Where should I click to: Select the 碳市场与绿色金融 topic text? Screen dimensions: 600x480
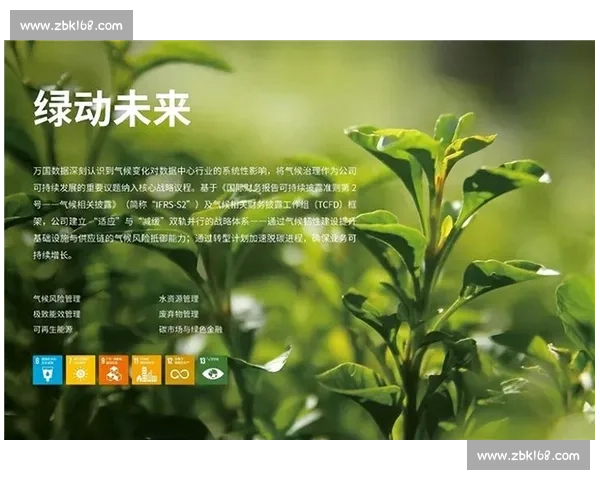click(191, 329)
